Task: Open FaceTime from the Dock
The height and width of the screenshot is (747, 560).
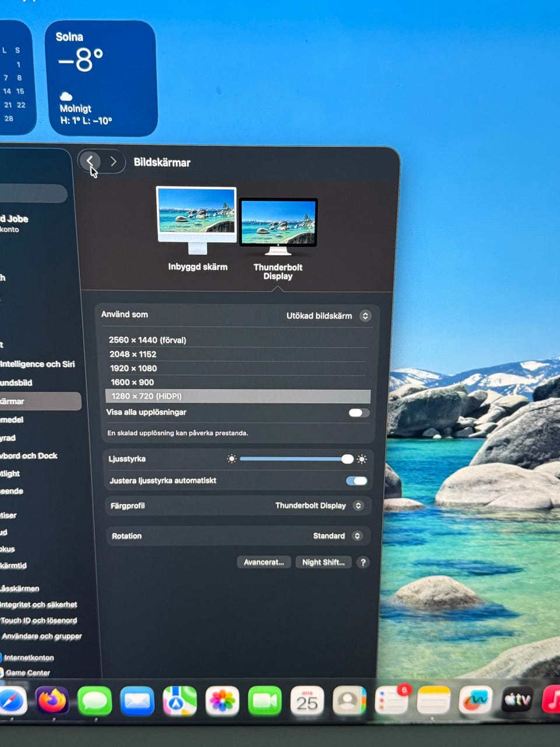Action: [x=264, y=701]
